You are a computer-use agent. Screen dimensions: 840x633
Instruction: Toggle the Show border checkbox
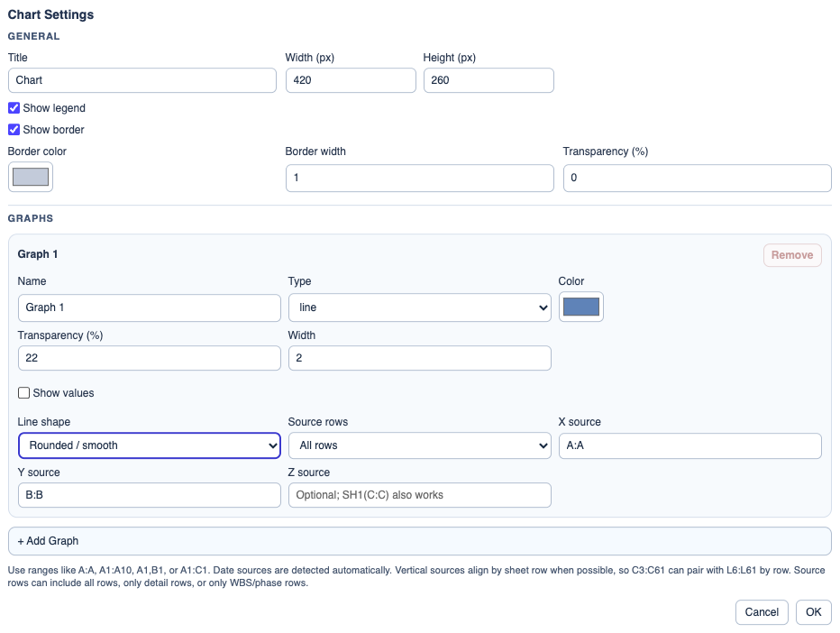14,130
